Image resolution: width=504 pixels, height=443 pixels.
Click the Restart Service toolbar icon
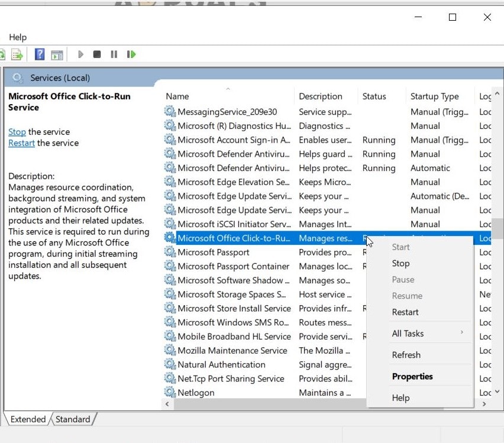coord(131,54)
